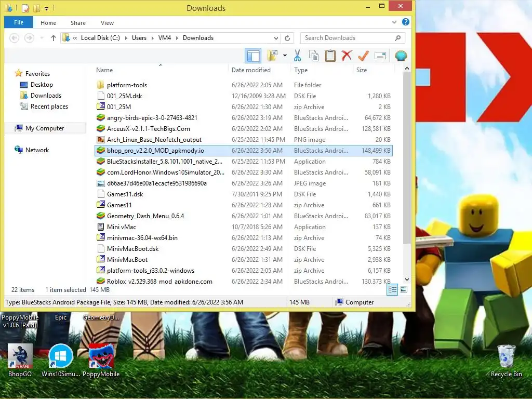Switch to the Home ribbon tab

coord(48,23)
